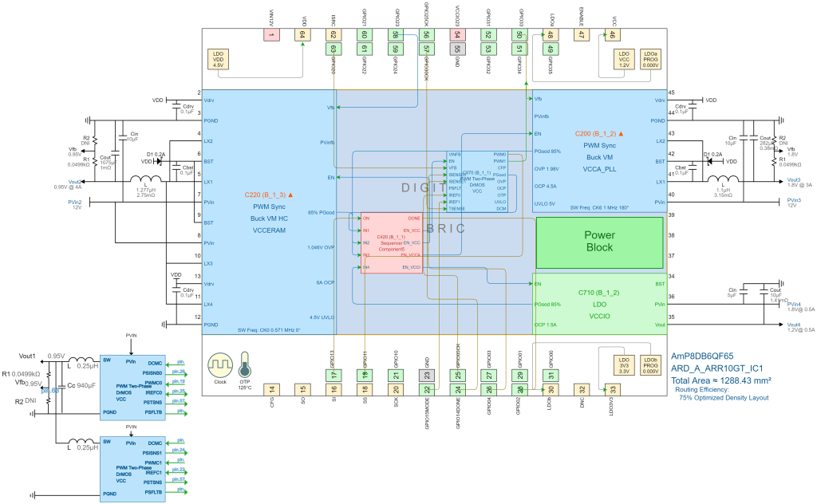Click pin 52 GPIO31 box
Viewport: 817px width, 504px height.
coord(489,35)
